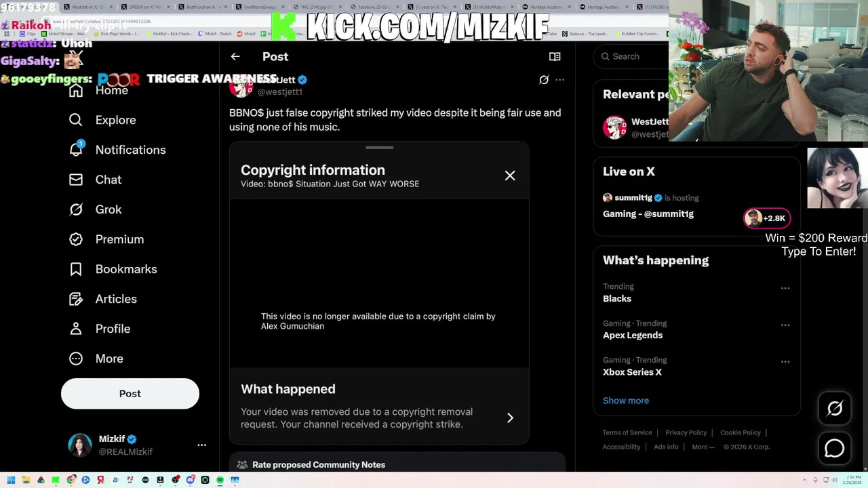Open Chat messages in sidebar

tap(95, 180)
